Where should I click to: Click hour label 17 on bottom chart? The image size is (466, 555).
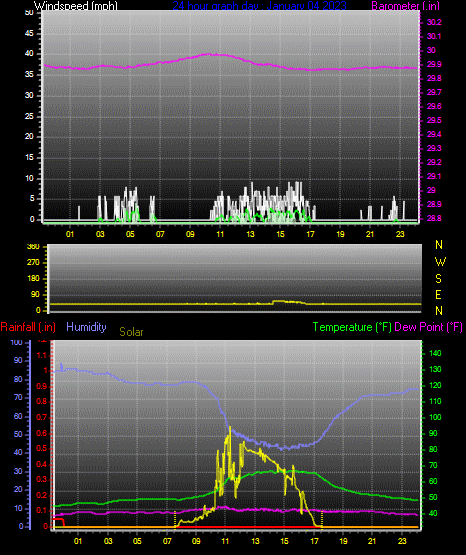click(x=314, y=541)
